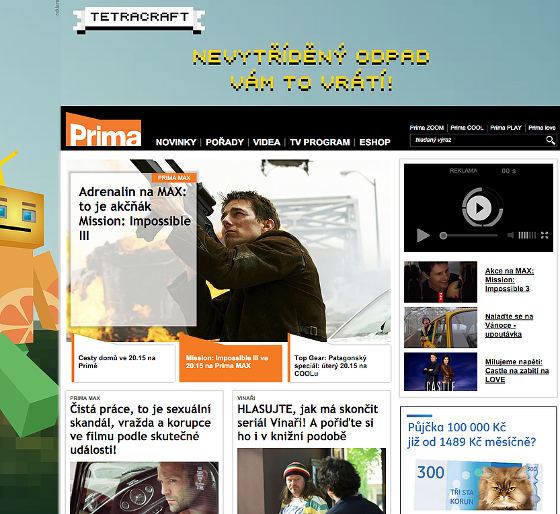Open the VIDEA menu item
The image size is (560, 514).
pos(266,142)
